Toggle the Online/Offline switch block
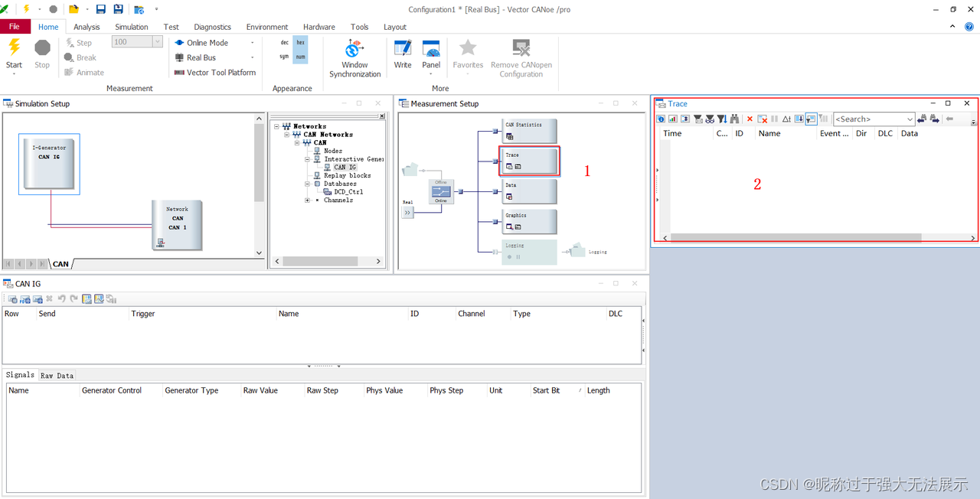 441,191
